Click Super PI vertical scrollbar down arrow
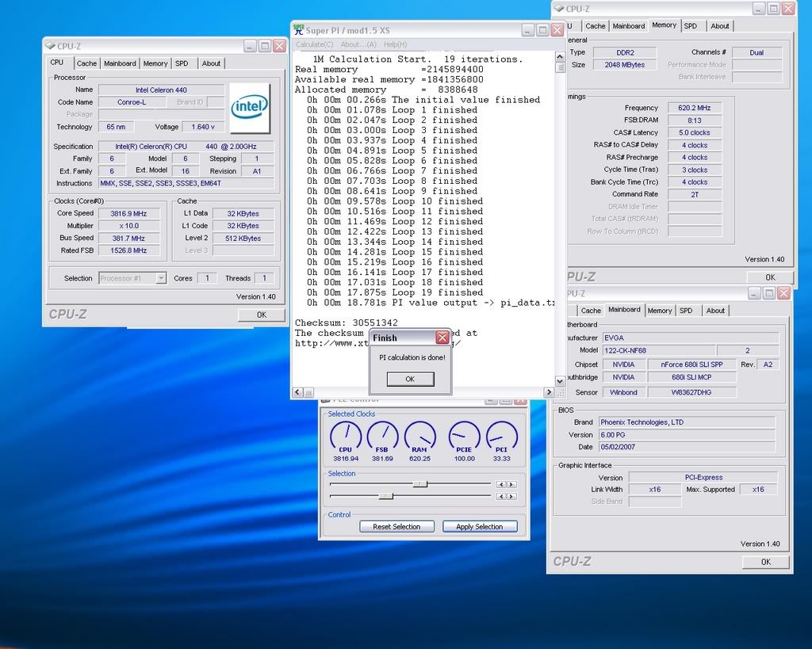 click(560, 381)
